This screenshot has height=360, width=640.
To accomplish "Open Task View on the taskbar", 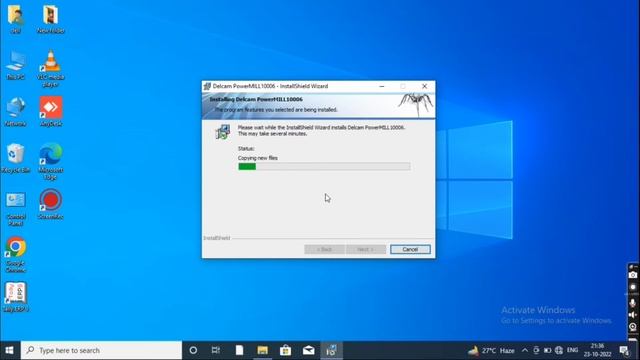I will click(216, 350).
